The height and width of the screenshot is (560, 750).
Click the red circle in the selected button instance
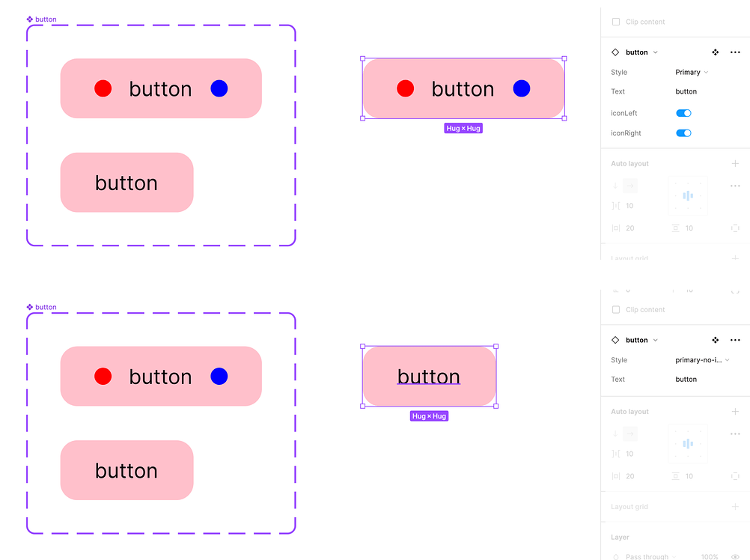pyautogui.click(x=405, y=88)
